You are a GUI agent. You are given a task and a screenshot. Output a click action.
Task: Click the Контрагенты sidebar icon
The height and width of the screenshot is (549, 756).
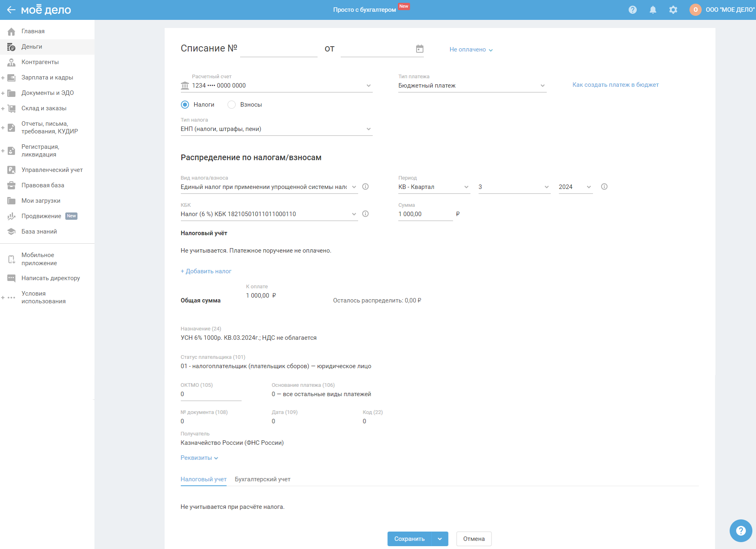pos(11,62)
